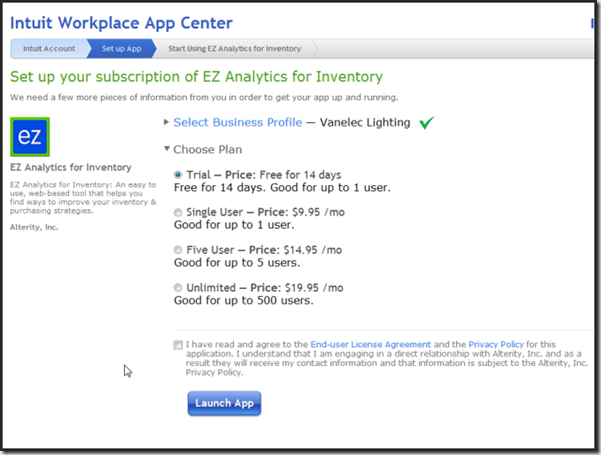
Task: Click the 'Alterity, Inc.' vendor name
Action: click(34, 227)
